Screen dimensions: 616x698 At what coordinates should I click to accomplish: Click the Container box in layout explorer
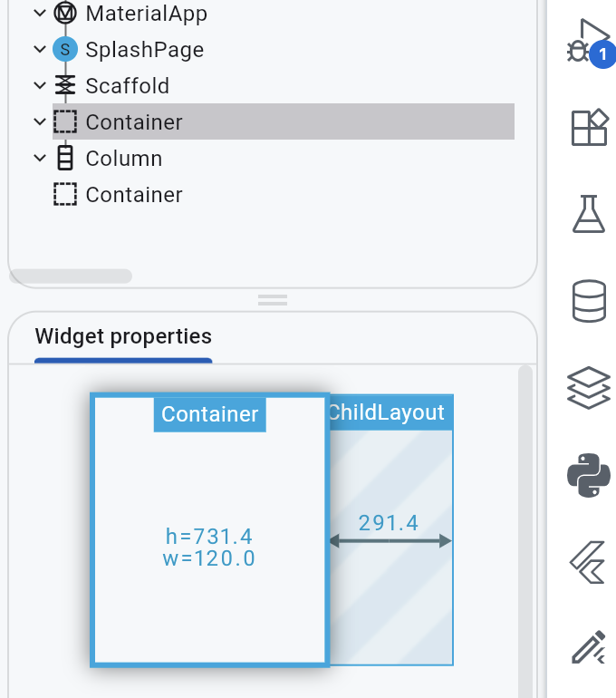coord(210,530)
